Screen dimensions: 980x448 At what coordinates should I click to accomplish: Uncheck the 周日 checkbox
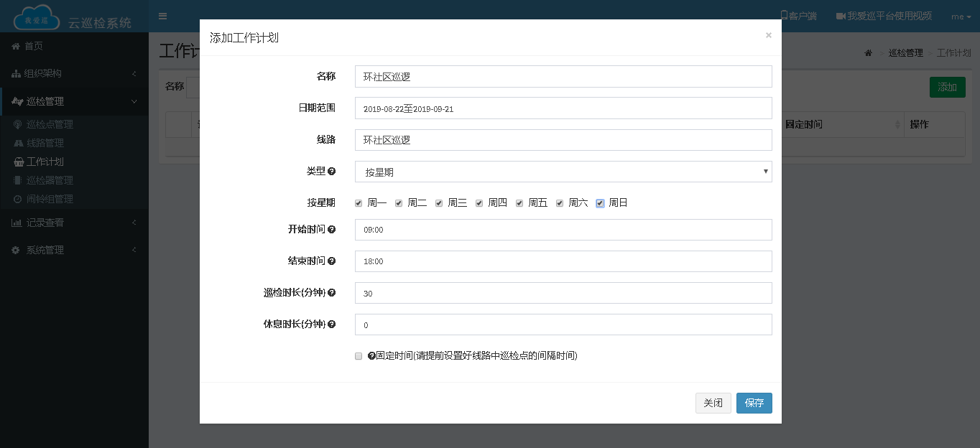tap(600, 203)
